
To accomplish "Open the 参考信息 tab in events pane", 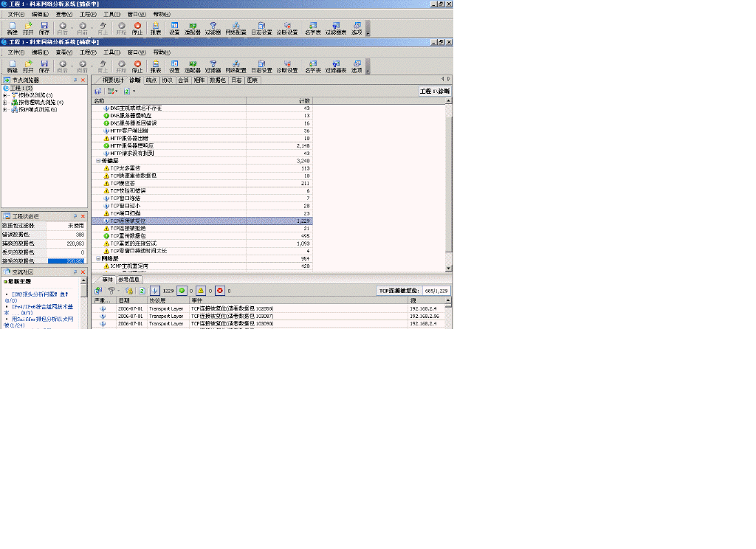I will [128, 280].
